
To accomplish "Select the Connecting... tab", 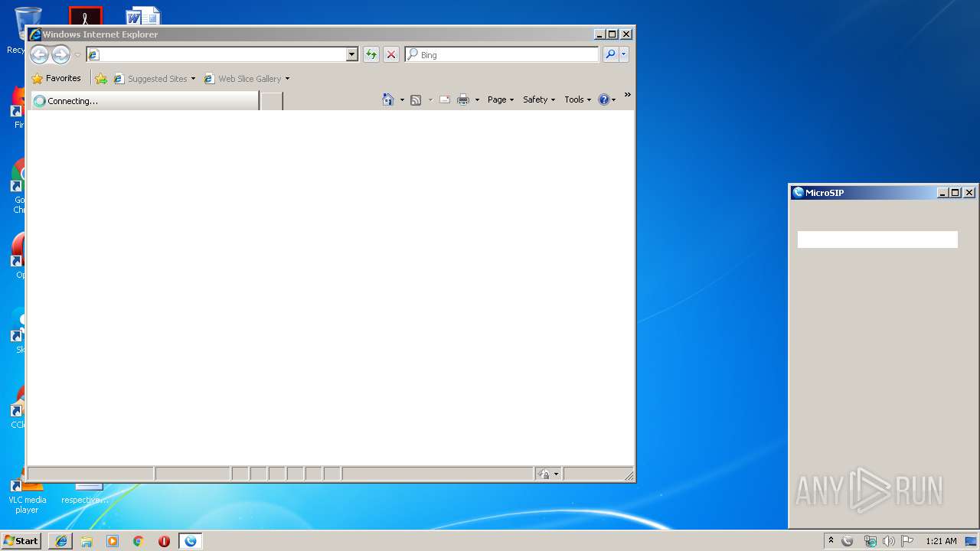I will tap(144, 100).
